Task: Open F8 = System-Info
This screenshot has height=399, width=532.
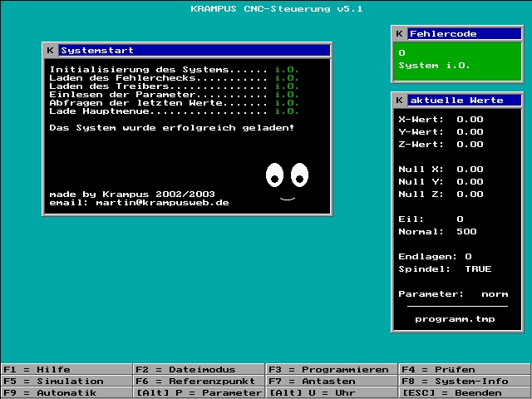Action: tap(465, 381)
